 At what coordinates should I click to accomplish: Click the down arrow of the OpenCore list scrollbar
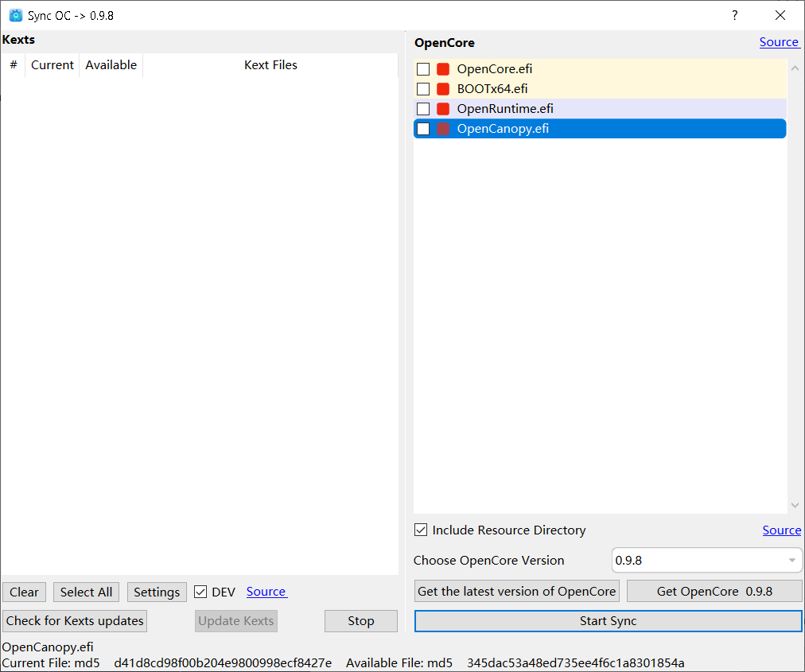[795, 506]
